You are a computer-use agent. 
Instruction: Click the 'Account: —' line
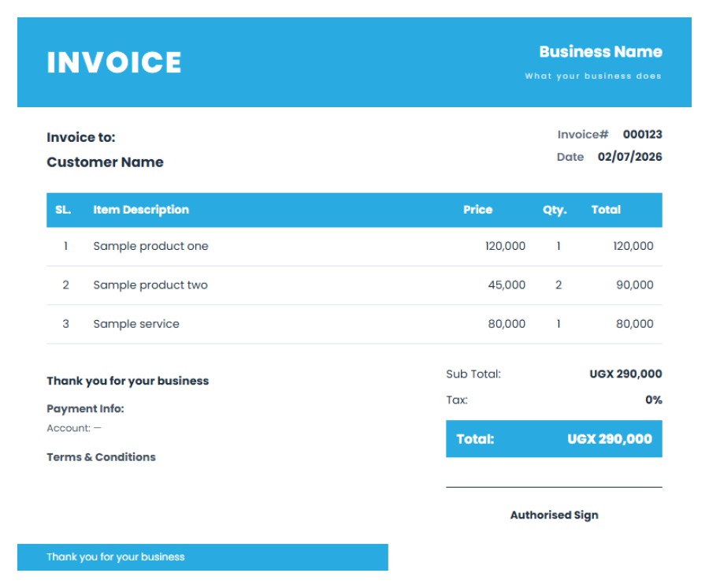click(74, 428)
